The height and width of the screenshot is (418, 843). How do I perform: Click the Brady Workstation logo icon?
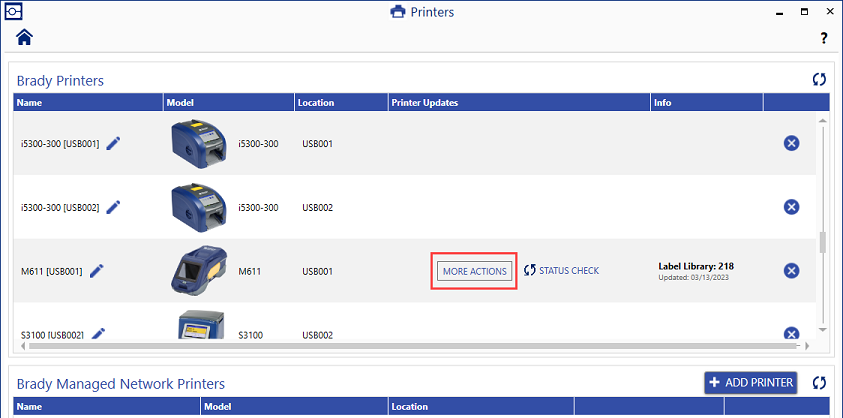(x=13, y=10)
